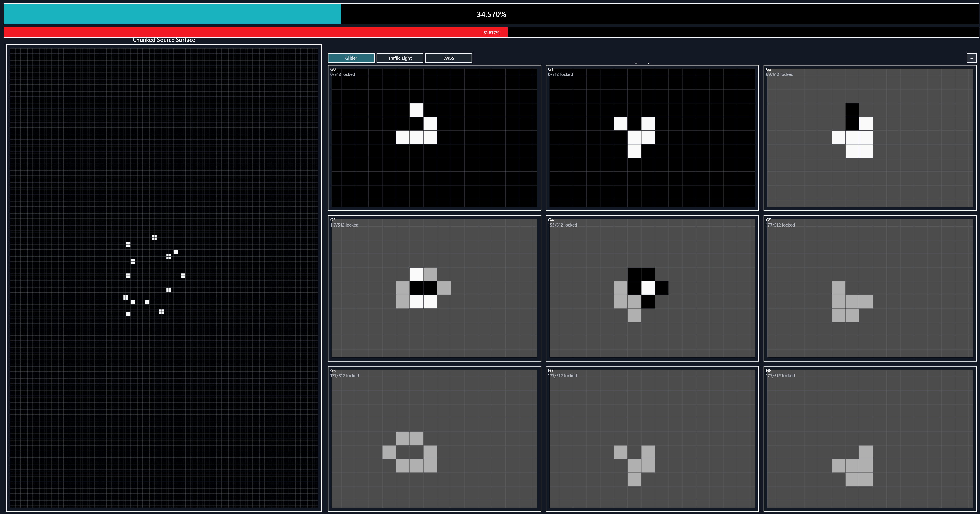
Task: Click the G0 '0/512 locked' label
Action: [342, 74]
